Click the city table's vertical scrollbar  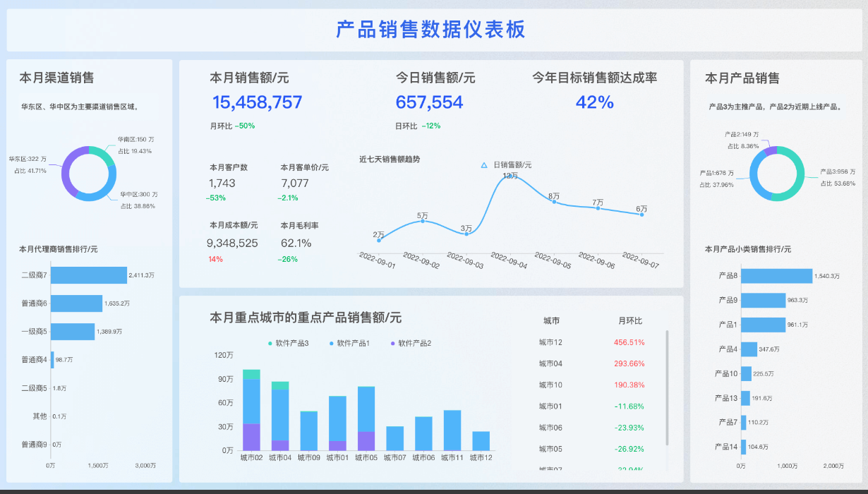click(667, 387)
